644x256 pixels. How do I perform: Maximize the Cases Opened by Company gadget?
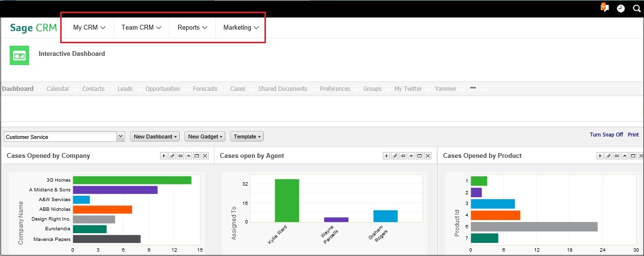[197, 156]
